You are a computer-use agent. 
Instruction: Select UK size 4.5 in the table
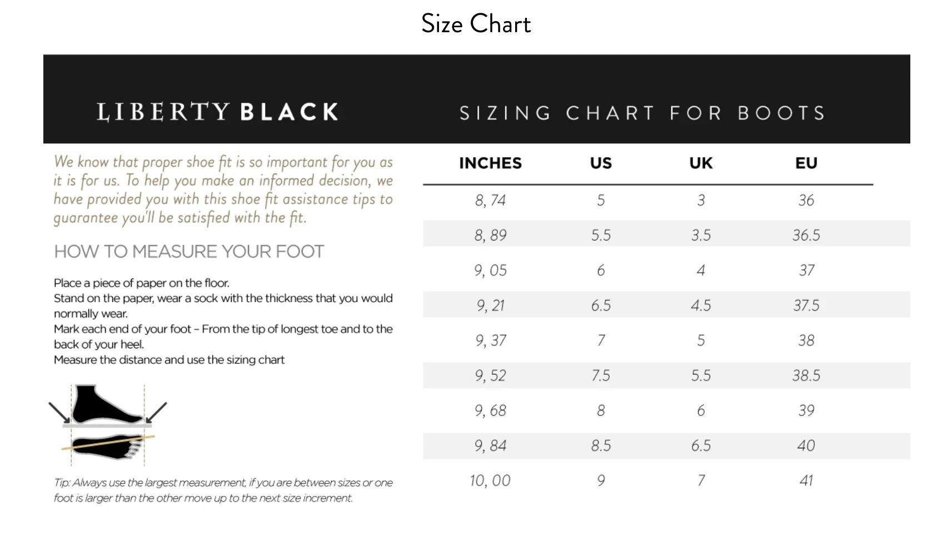701,306
